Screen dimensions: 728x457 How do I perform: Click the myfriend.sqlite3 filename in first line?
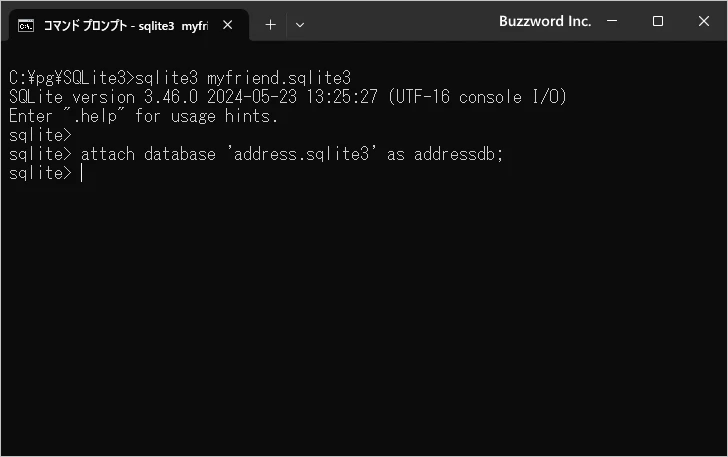click(x=279, y=78)
